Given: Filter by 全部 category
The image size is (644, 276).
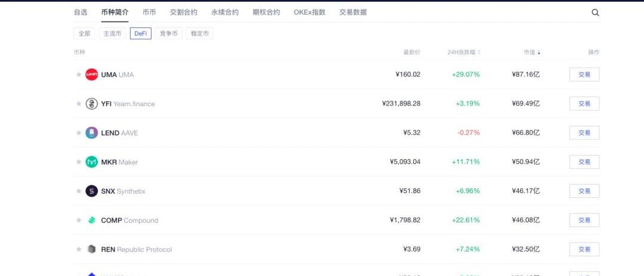Looking at the screenshot, I should (x=85, y=33).
